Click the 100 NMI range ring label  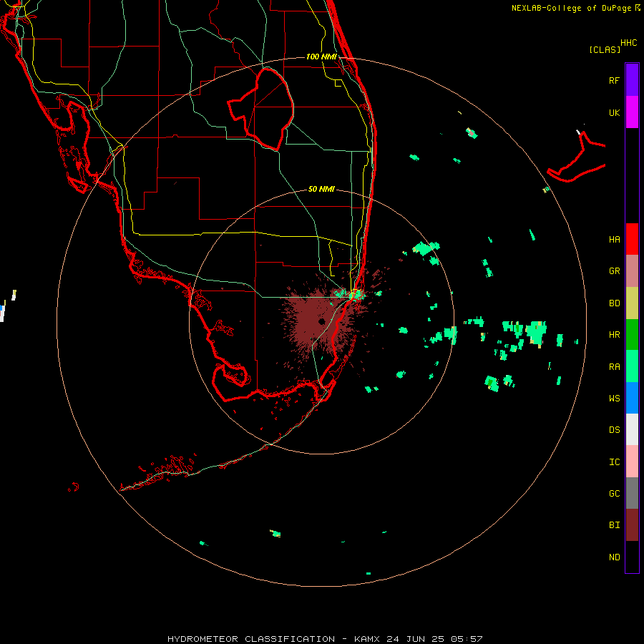click(x=321, y=57)
